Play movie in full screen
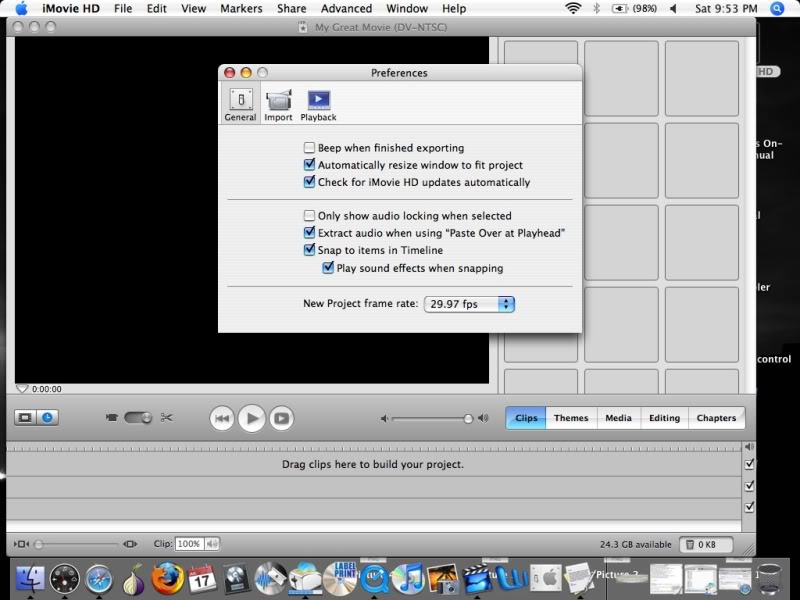The image size is (800, 600). [282, 418]
